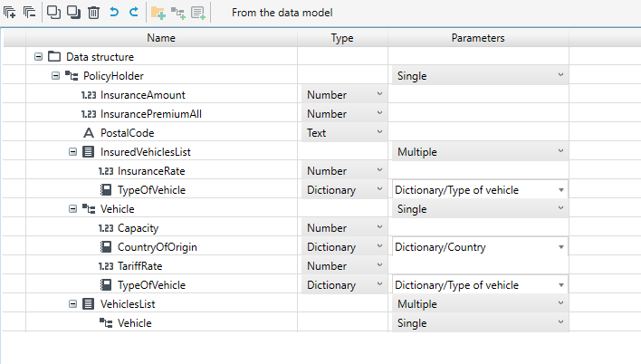This screenshot has height=364, width=641.
Task: Click the Collapse all toolbar icon
Action: [30, 13]
